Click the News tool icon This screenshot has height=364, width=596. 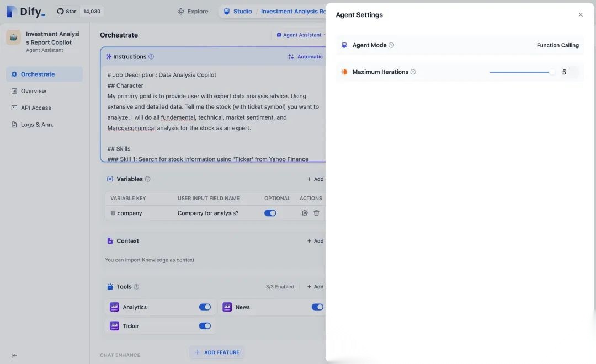(x=227, y=307)
